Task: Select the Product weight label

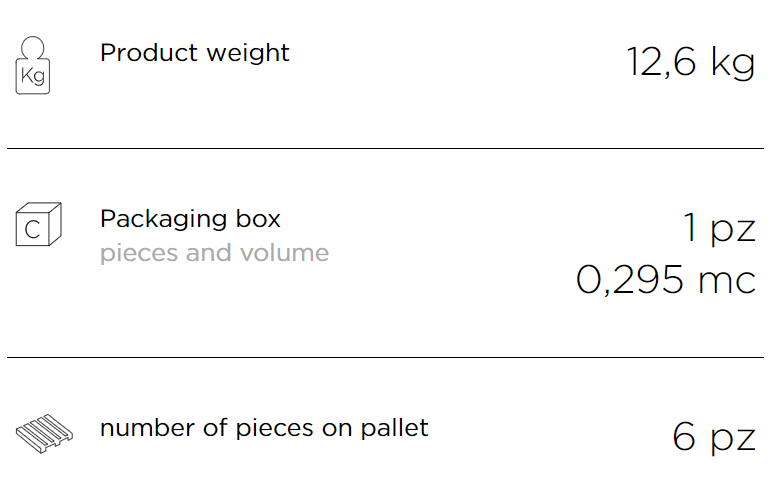Action: (x=194, y=53)
